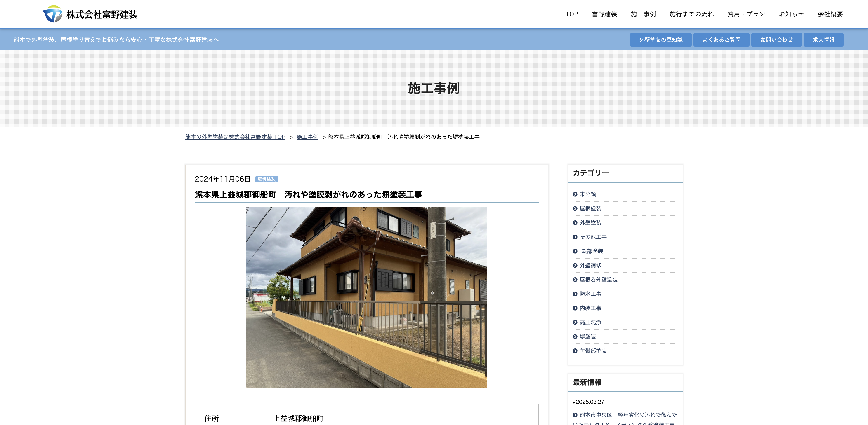
Task: Click the date 2024年11月06日
Action: coord(222,179)
